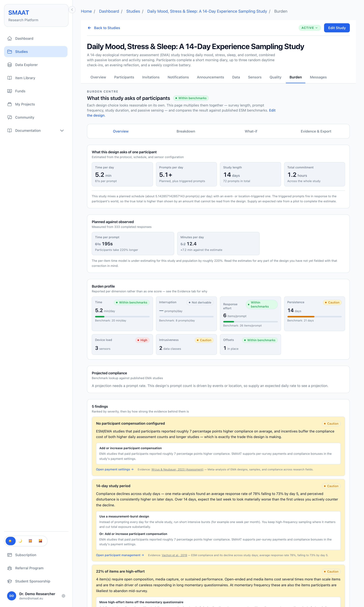Click the Studies folder icon
364x607 pixels.
click(10, 51)
